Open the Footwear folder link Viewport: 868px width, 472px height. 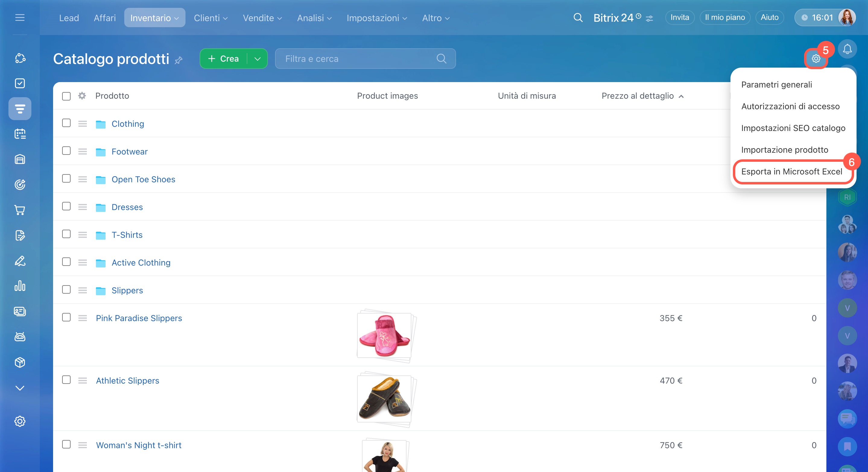tap(129, 151)
